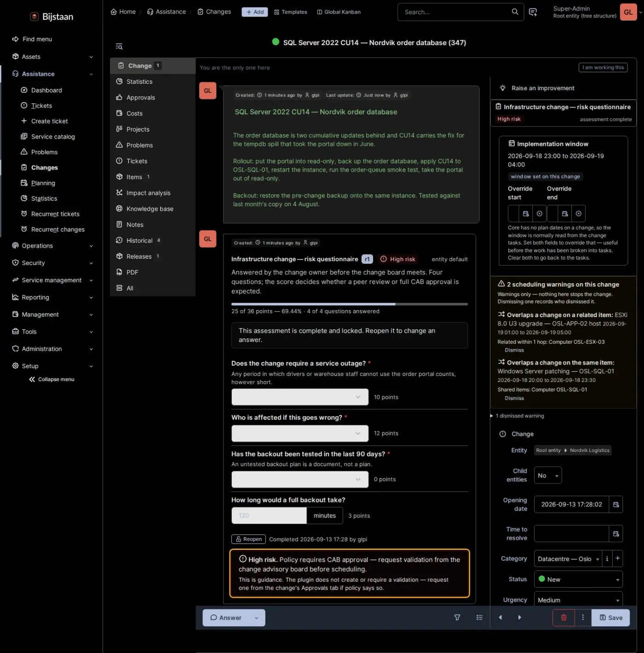Click the Add button in top bar
The image size is (644, 653).
click(255, 12)
